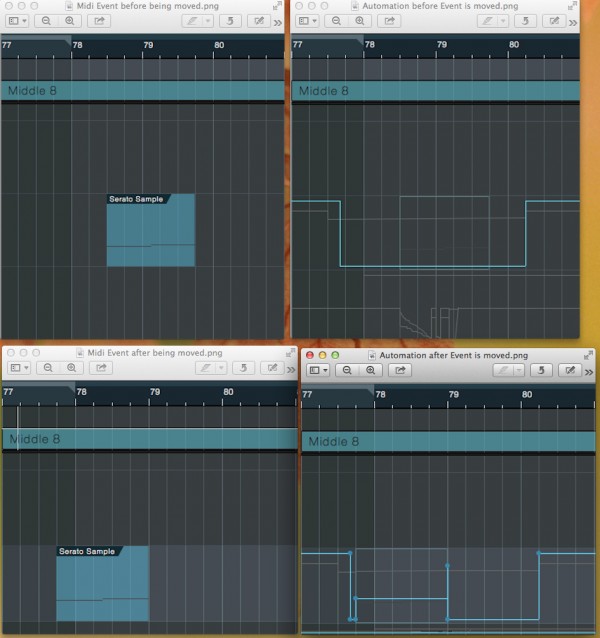
Task: Select highlight pen in Automation after Event window
Action: 503,370
